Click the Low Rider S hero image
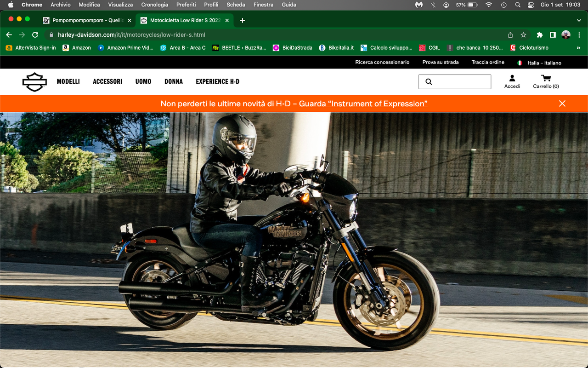 (x=294, y=240)
